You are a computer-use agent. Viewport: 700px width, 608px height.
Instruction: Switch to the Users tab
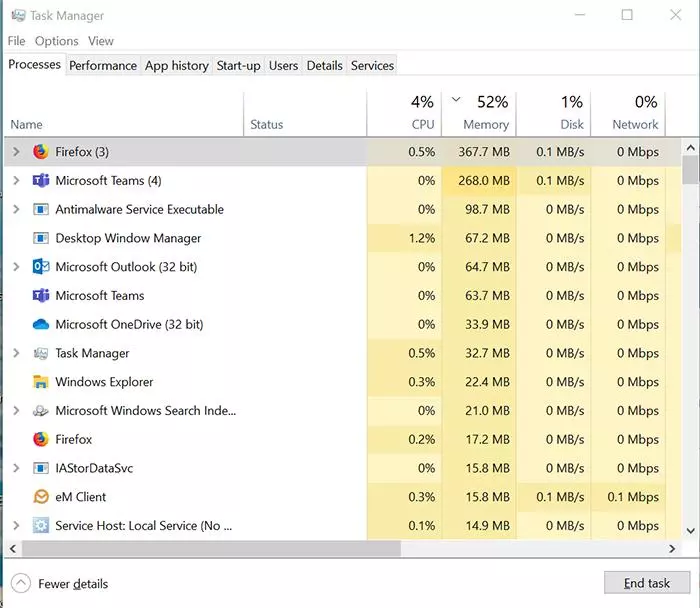pyautogui.click(x=283, y=66)
